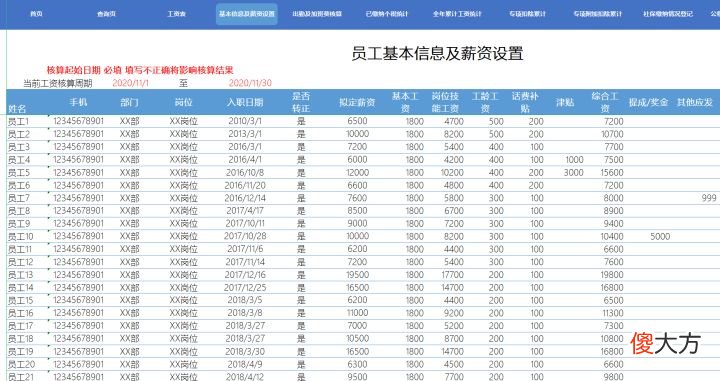The height and width of the screenshot is (381, 720).
Task: Select the 岗位 column header
Action: 183,102
